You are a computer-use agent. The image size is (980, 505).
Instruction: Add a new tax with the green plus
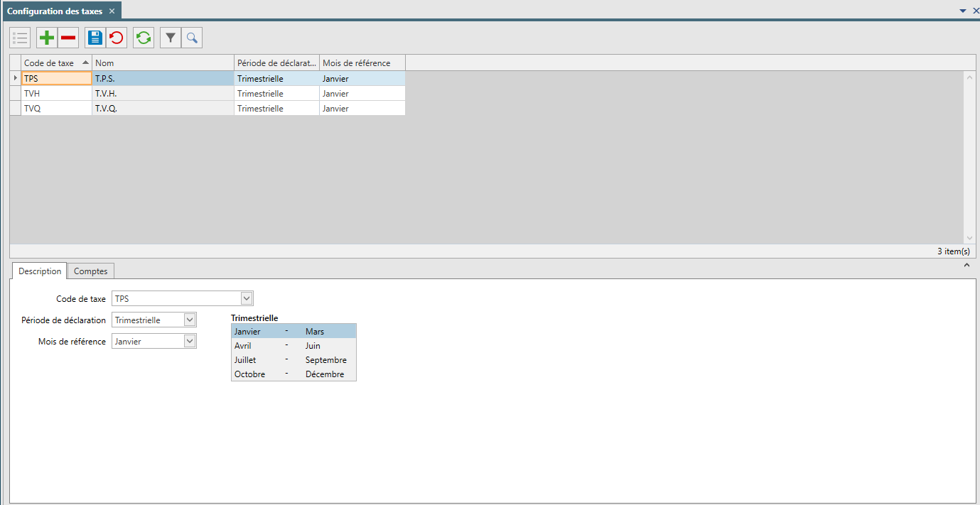click(47, 38)
